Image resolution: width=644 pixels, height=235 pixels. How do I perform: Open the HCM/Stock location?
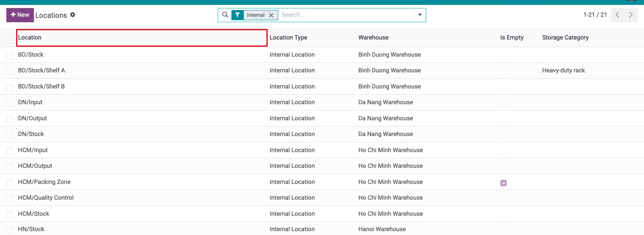click(x=34, y=214)
